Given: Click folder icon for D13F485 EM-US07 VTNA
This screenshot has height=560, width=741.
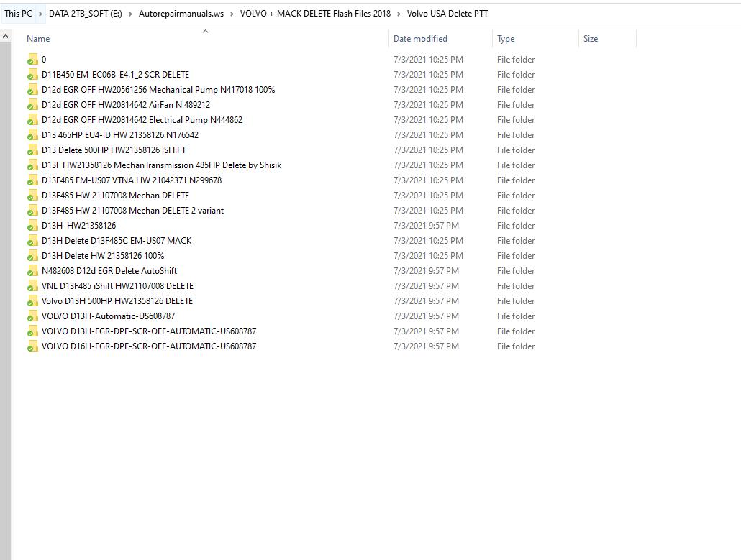Looking at the screenshot, I should tap(32, 180).
